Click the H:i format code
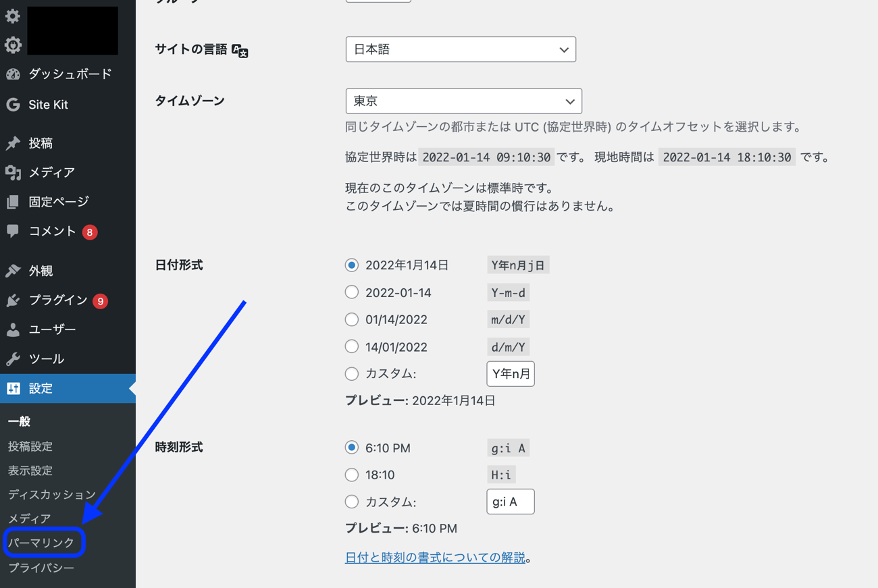The width and height of the screenshot is (878, 588). tap(501, 475)
